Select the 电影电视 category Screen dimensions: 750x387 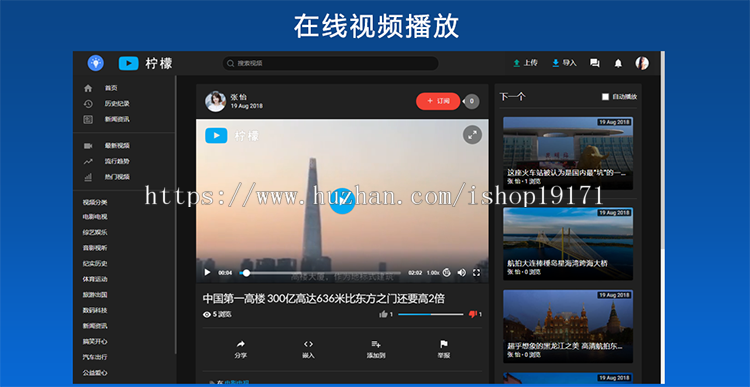point(95,217)
